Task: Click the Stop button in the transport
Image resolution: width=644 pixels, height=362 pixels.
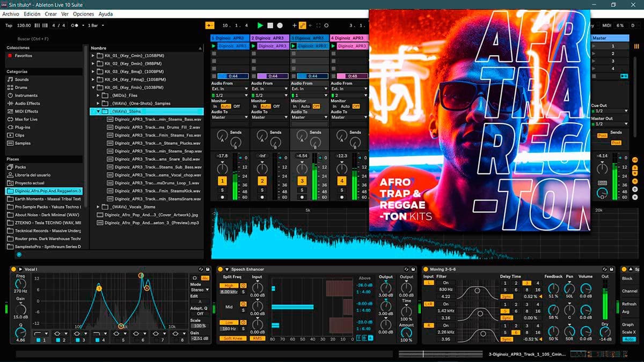Action: pos(270,25)
